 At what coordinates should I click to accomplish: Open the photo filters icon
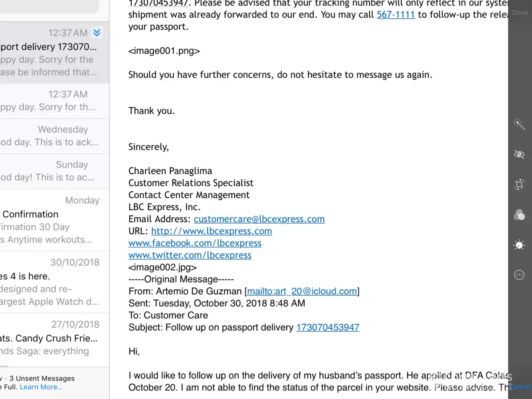pyautogui.click(x=519, y=215)
